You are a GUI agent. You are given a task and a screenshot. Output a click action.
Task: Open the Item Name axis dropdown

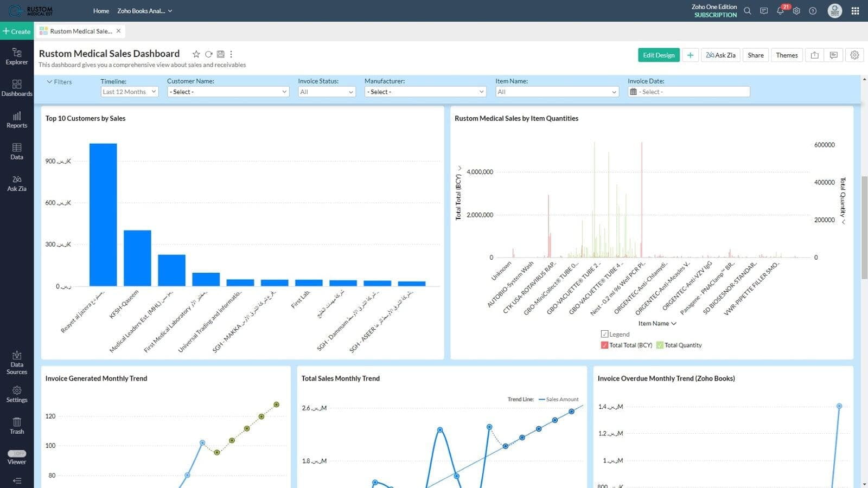657,323
